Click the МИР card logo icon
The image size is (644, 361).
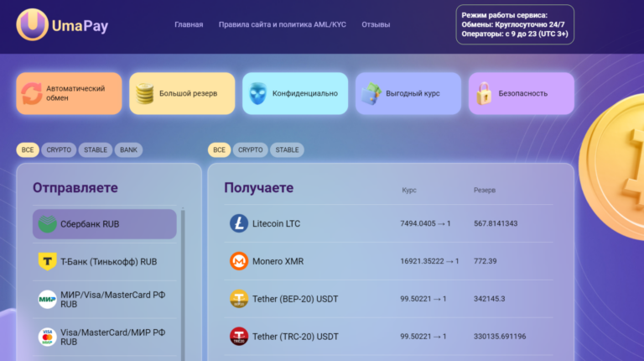pyautogui.click(x=47, y=300)
